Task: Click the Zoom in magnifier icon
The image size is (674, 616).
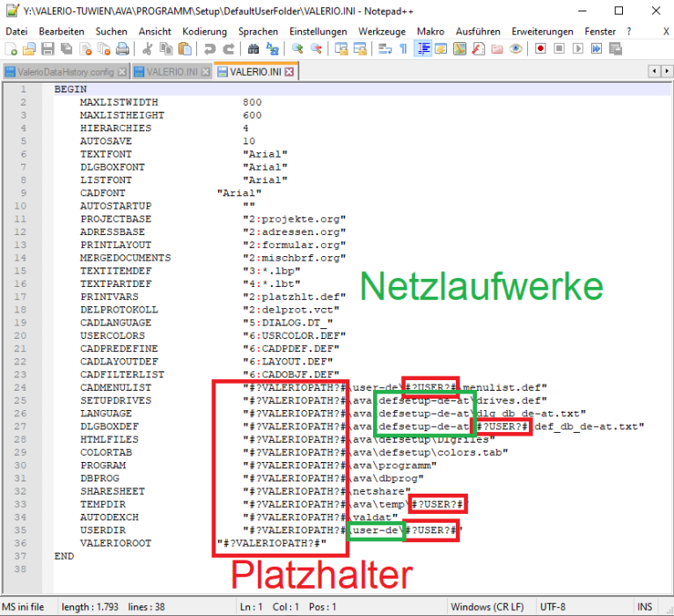Action: point(297,49)
